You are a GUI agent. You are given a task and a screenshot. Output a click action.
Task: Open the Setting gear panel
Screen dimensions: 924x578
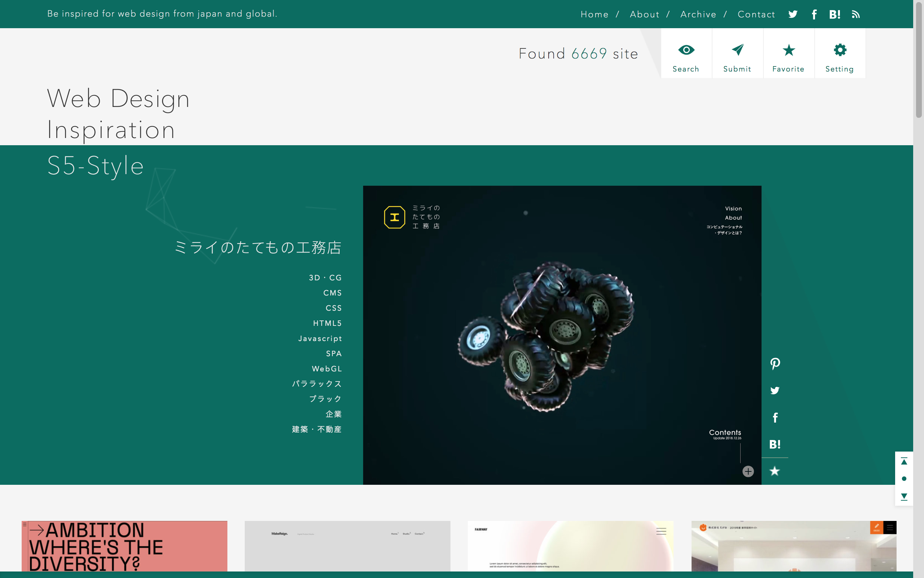840,53
